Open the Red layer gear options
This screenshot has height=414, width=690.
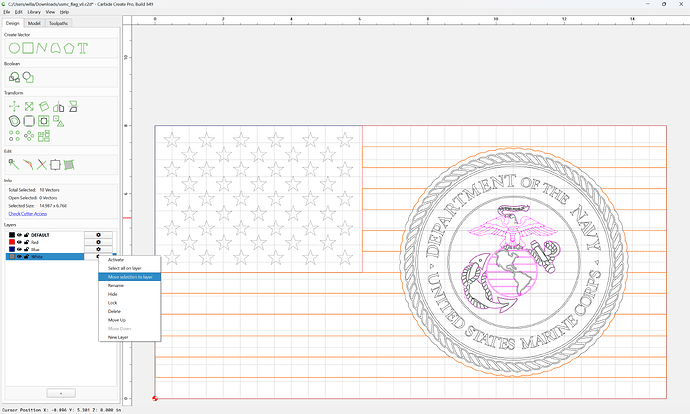click(x=98, y=242)
